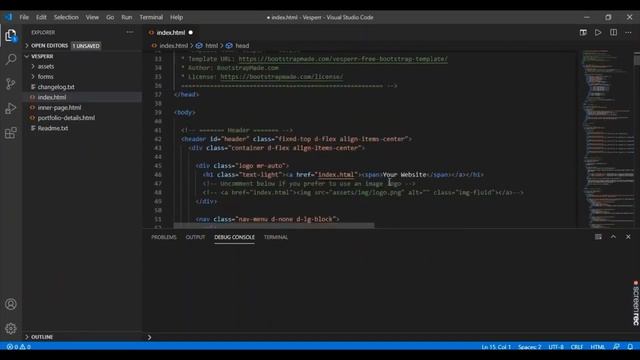Click the "Your Website" text in code
The width and height of the screenshot is (640, 360).
404,175
